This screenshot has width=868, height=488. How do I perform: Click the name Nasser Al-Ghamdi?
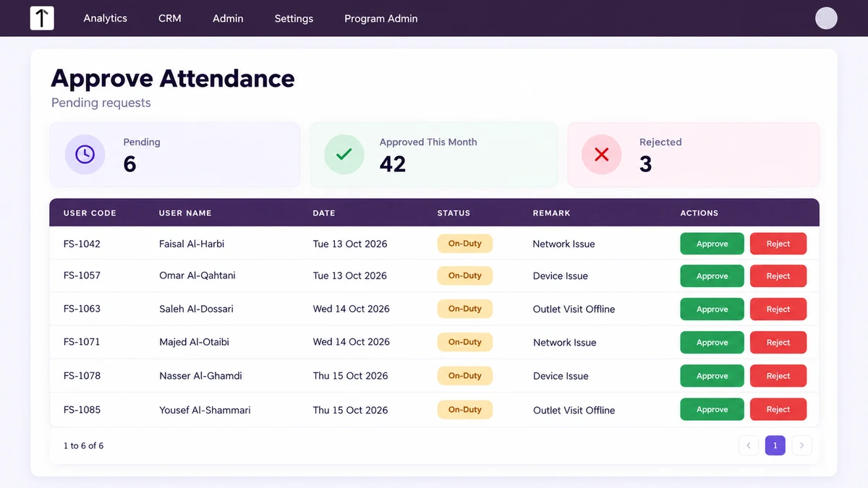(200, 376)
